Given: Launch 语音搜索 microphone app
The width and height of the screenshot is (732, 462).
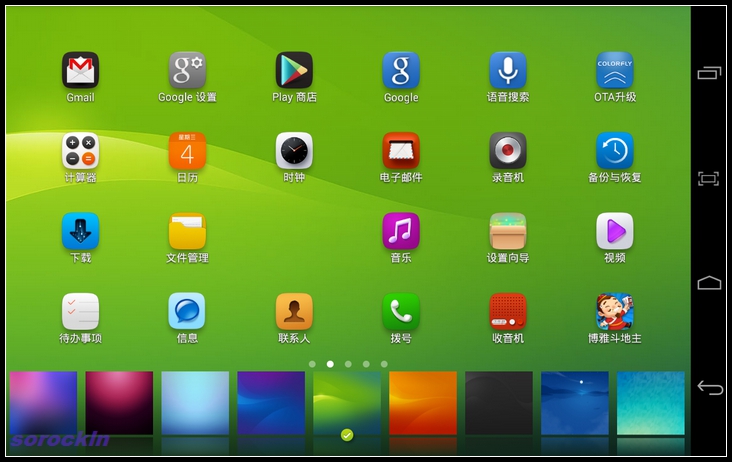Looking at the screenshot, I should click(x=508, y=70).
